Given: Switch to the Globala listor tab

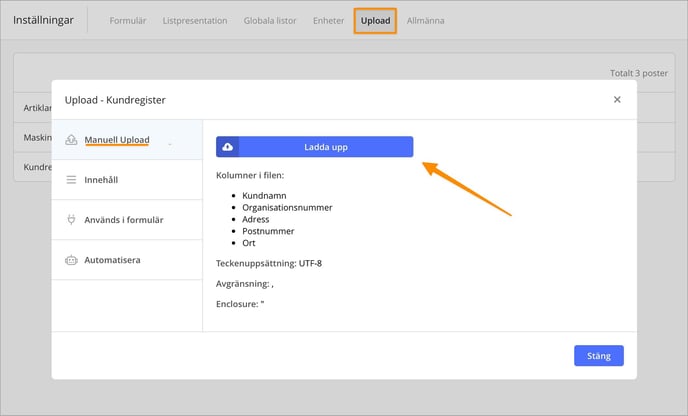Looking at the screenshot, I should pos(270,21).
